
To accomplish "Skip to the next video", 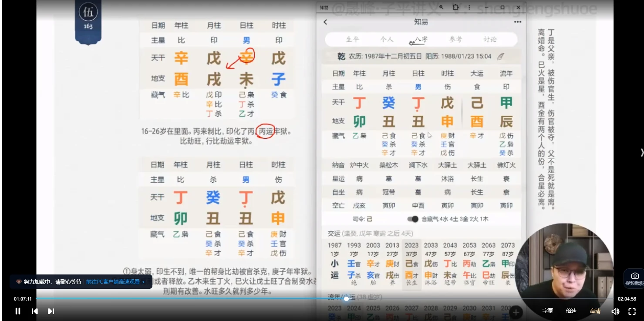I will pyautogui.click(x=51, y=311).
